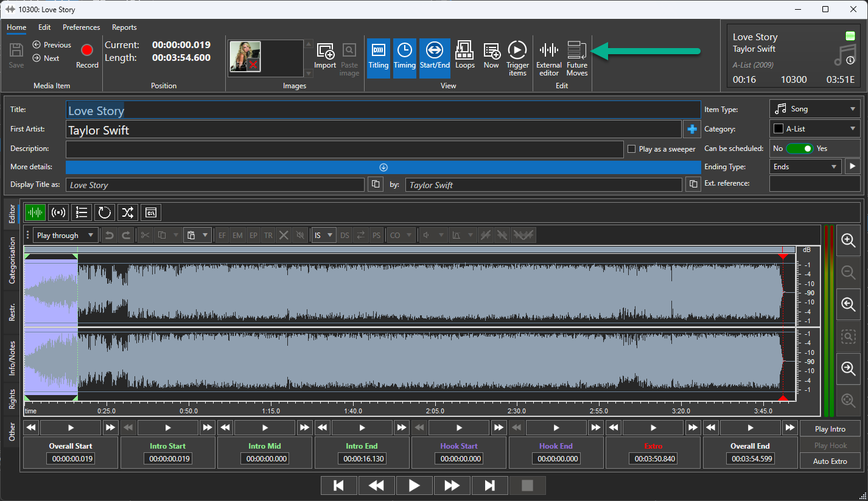Click the shuffle icon in editor

click(128, 212)
